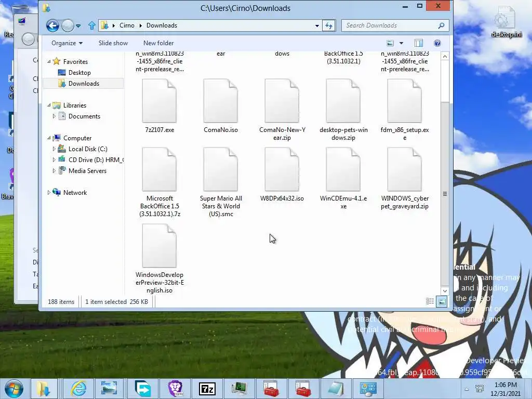Collapse the Libraries group
This screenshot has width=532, height=399.
point(49,105)
